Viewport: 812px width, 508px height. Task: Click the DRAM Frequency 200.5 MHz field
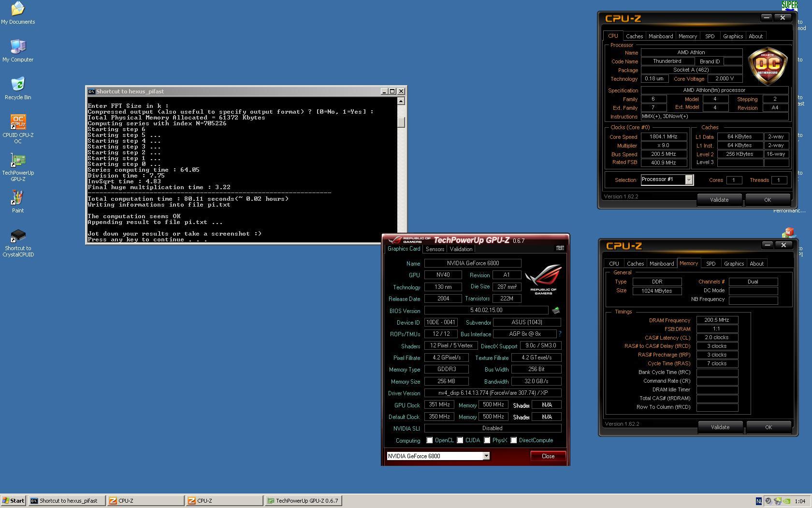717,320
